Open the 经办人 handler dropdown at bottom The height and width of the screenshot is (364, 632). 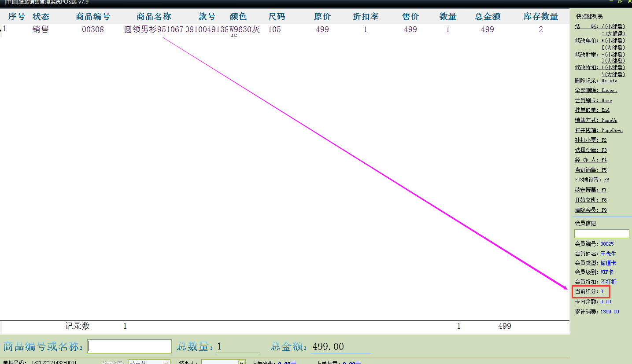pyautogui.click(x=223, y=362)
